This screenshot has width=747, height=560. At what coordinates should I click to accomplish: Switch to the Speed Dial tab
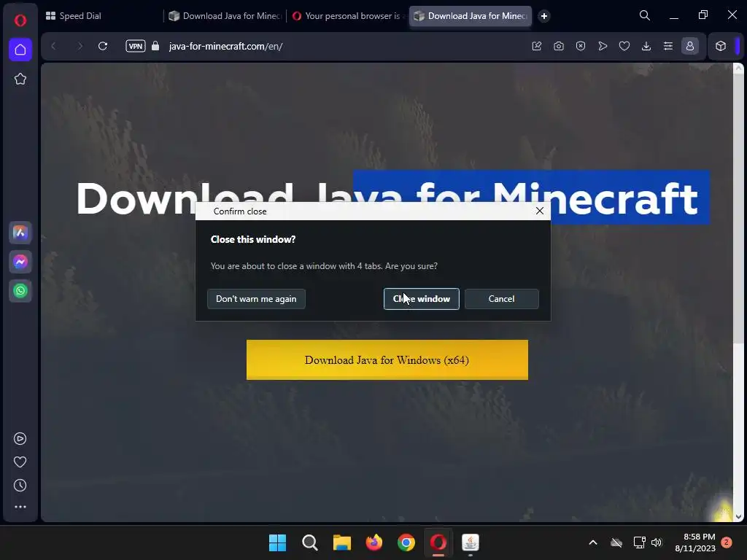tap(101, 16)
